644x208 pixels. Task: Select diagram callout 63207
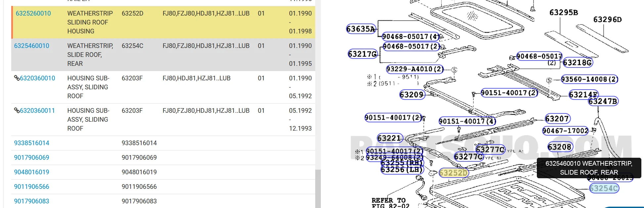pyautogui.click(x=557, y=119)
